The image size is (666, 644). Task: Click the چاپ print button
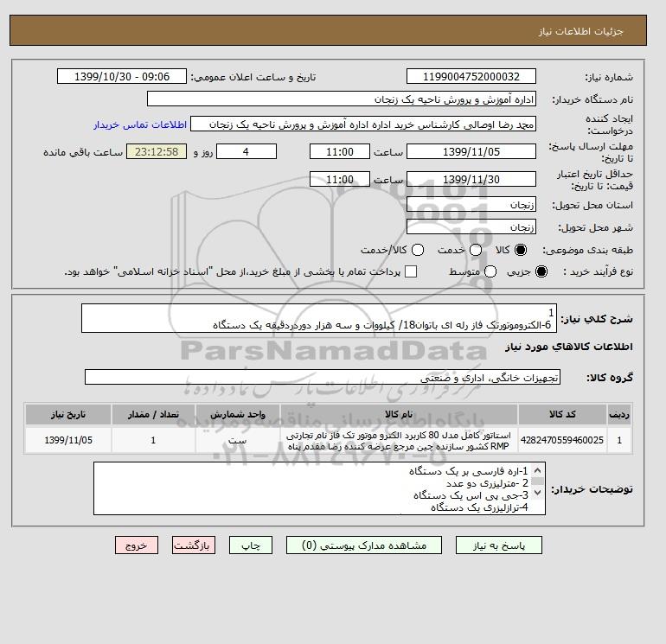pyautogui.click(x=251, y=545)
